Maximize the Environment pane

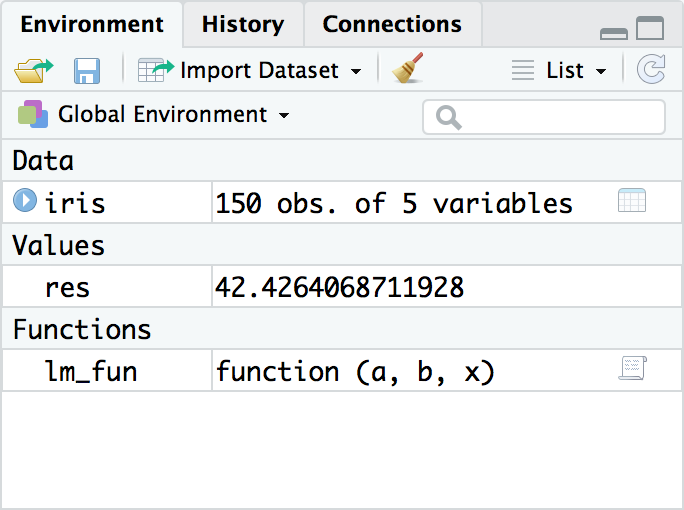point(650,29)
